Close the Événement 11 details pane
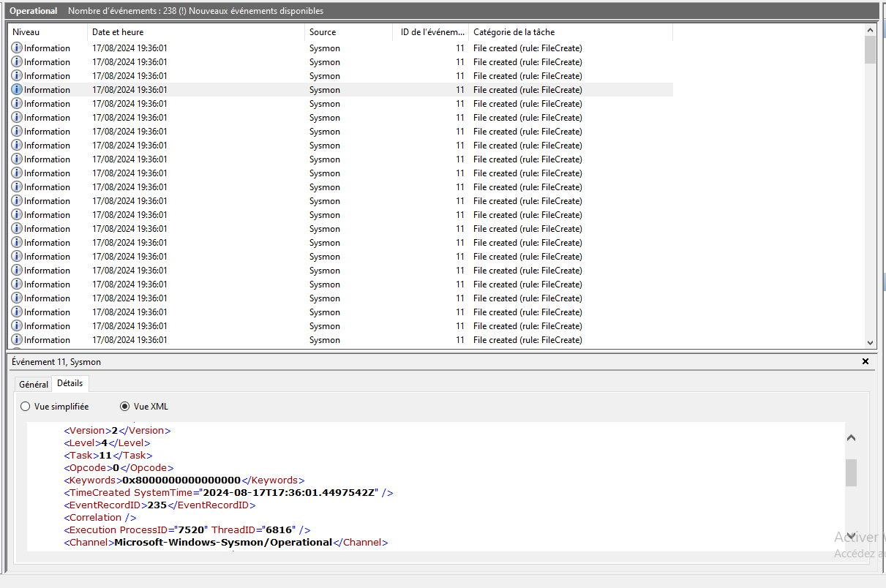Viewport: 886px width, 588px height. pyautogui.click(x=866, y=361)
